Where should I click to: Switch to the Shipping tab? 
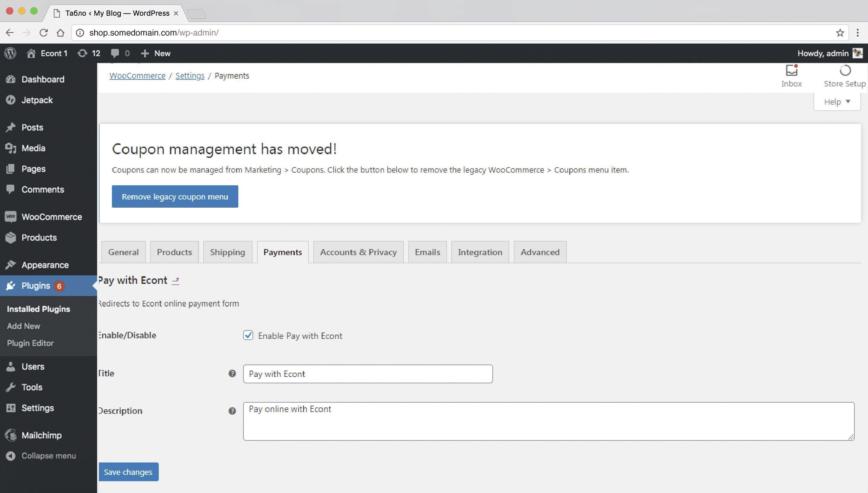(x=227, y=252)
